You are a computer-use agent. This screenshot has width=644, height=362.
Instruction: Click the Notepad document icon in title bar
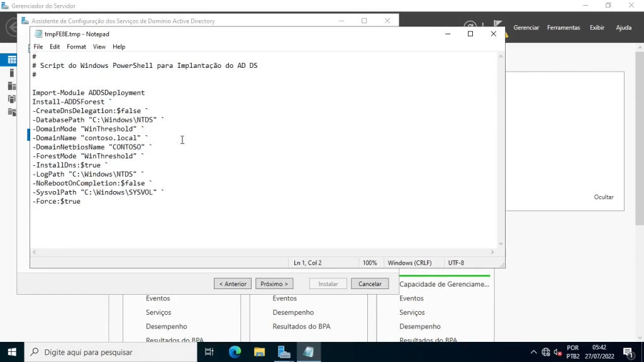point(38,34)
